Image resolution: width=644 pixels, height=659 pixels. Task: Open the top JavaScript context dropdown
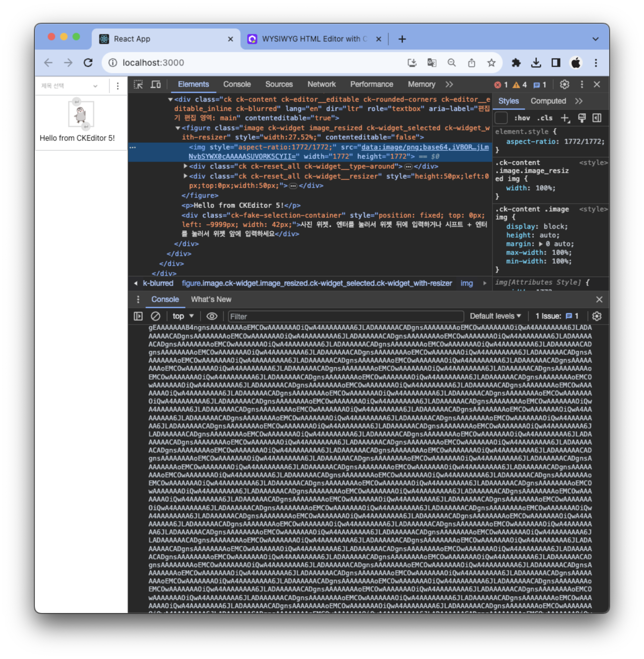(183, 316)
